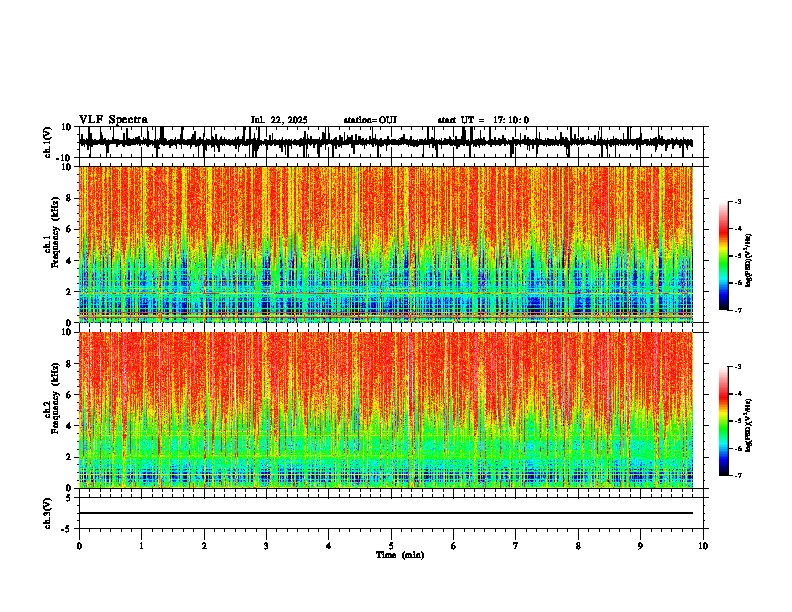
Task: Click the "VLF Spectra" plot title
Action: click(113, 120)
